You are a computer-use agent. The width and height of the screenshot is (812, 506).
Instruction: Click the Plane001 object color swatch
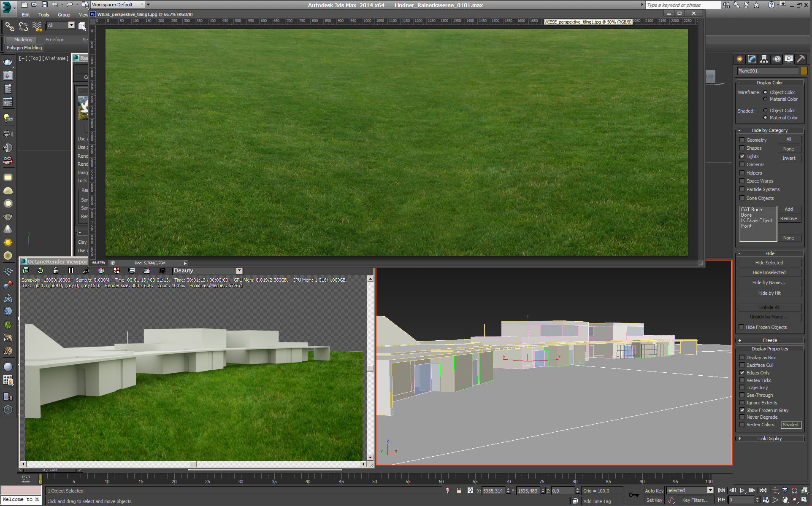(804, 71)
